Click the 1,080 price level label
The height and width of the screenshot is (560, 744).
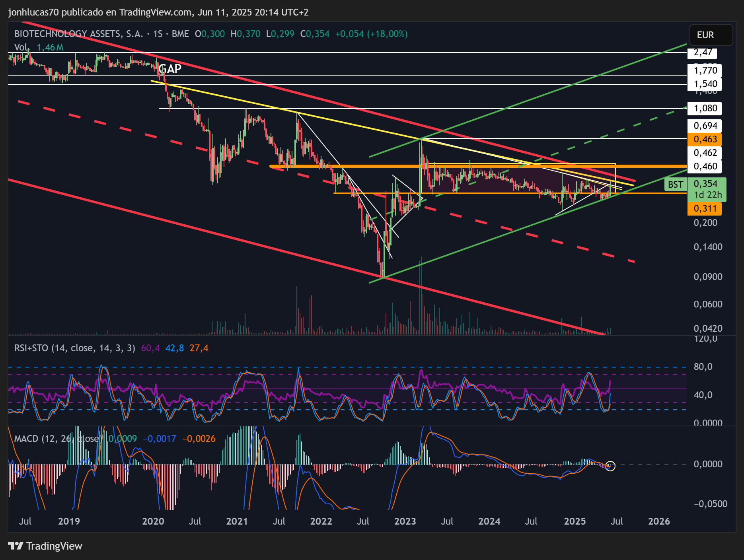pos(705,108)
